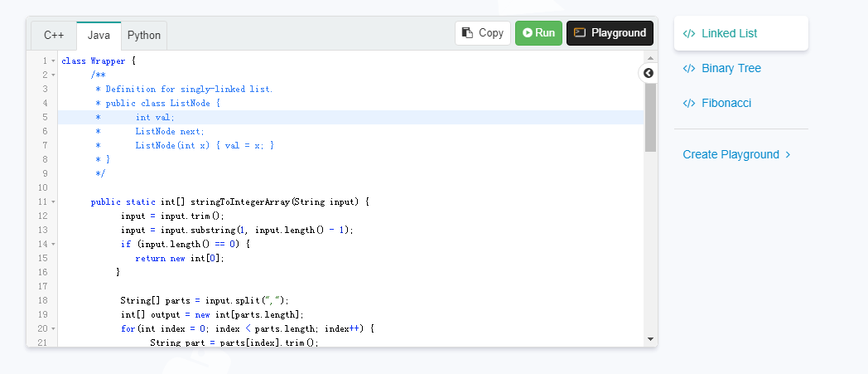Collapse code fold at line 1
This screenshot has width=868, height=374.
click(x=53, y=61)
